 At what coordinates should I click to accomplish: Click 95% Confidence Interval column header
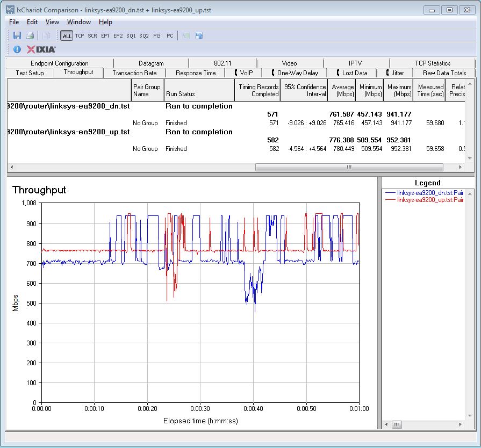coord(304,90)
